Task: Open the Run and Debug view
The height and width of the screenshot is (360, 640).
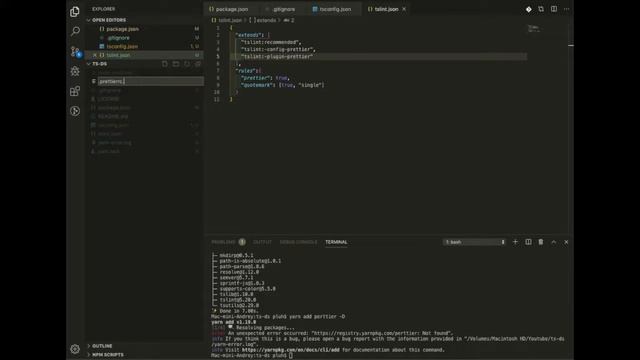Action: (x=75, y=71)
